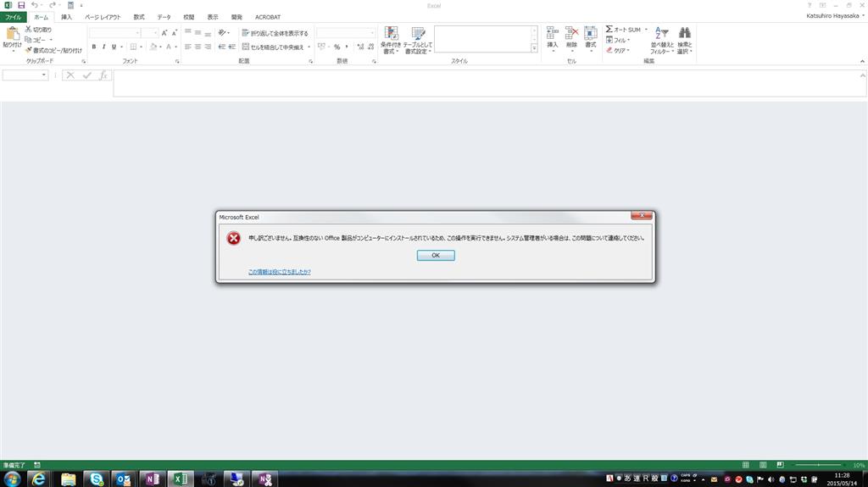This screenshot has height=487, width=868.
Task: Click the percent style icon
Action: 337,47
